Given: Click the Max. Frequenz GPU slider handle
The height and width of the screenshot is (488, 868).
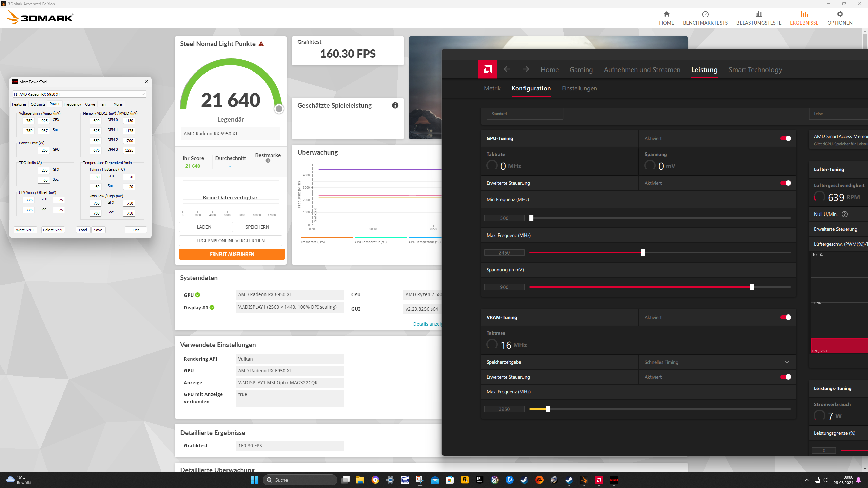Looking at the screenshot, I should click(x=643, y=252).
